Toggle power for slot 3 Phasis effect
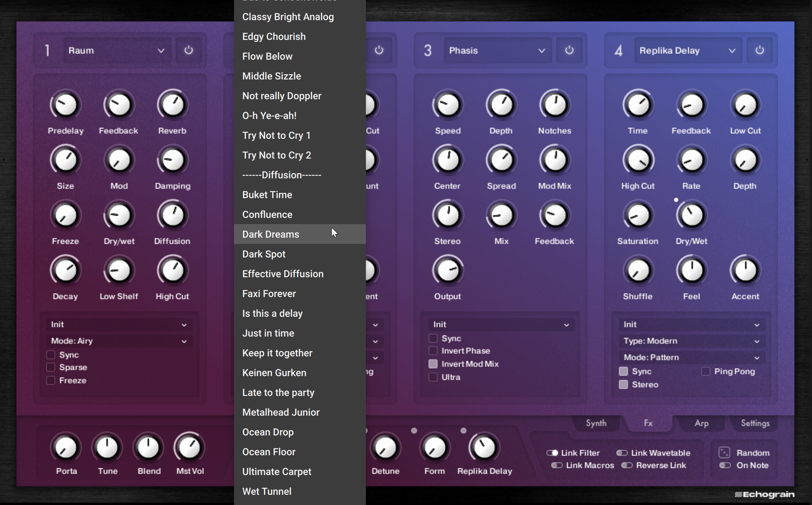This screenshot has width=812, height=505. 569,50
